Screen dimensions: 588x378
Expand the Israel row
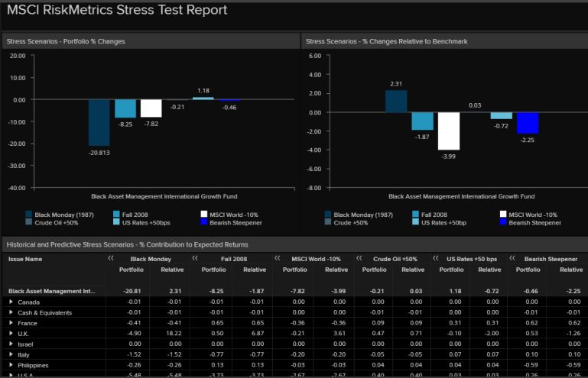(x=11, y=344)
